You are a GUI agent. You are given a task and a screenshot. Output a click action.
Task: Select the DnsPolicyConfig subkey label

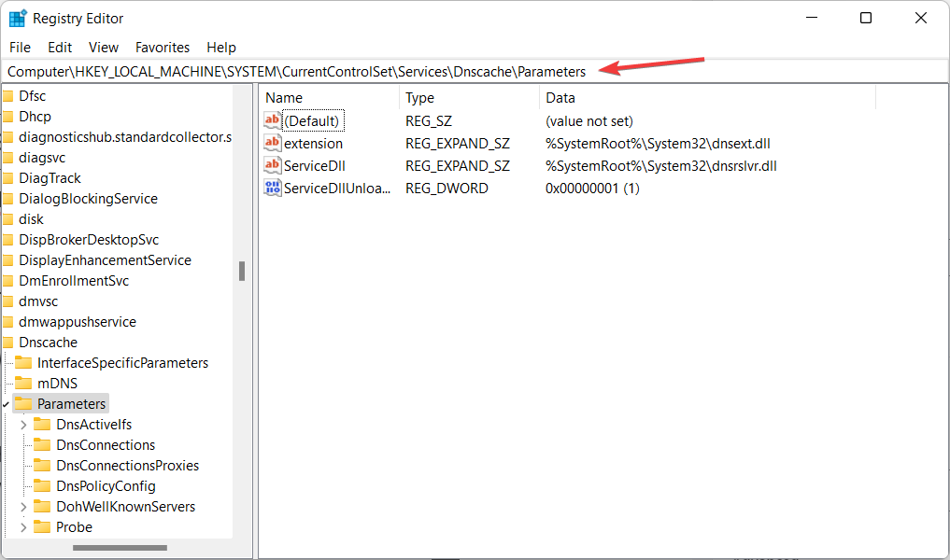pos(106,486)
